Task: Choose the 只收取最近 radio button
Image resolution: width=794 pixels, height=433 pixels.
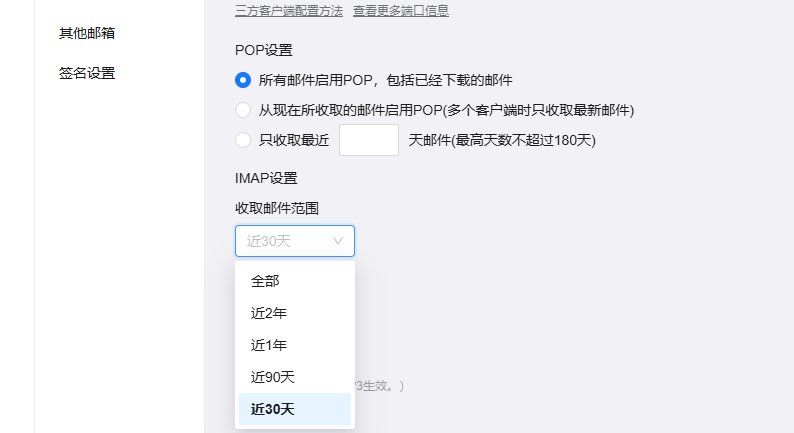Action: [243, 140]
